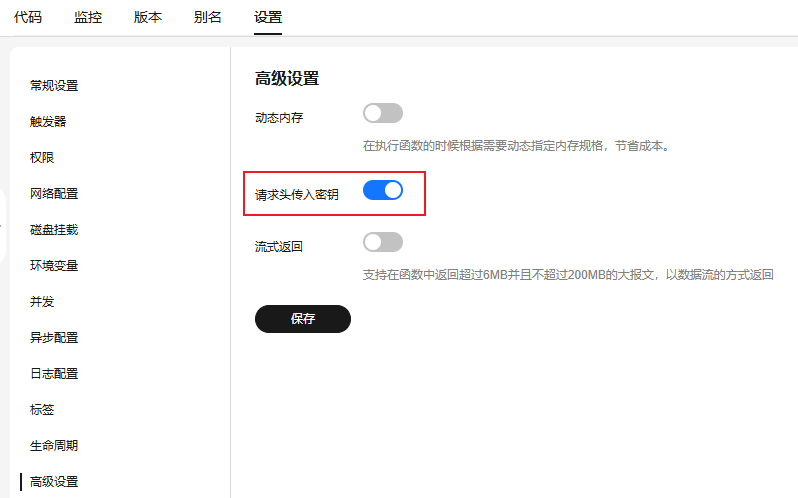Select 触发器 in the settings sidebar

click(48, 122)
